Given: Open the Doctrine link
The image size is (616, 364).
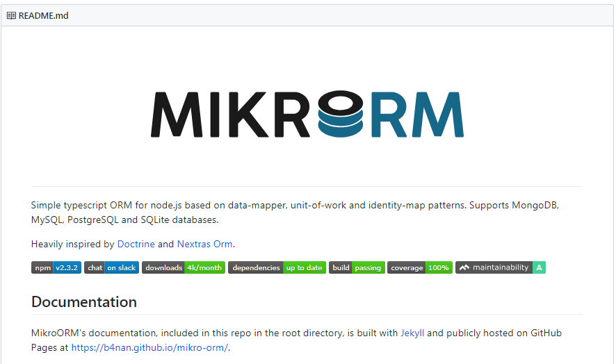Looking at the screenshot, I should pos(136,245).
